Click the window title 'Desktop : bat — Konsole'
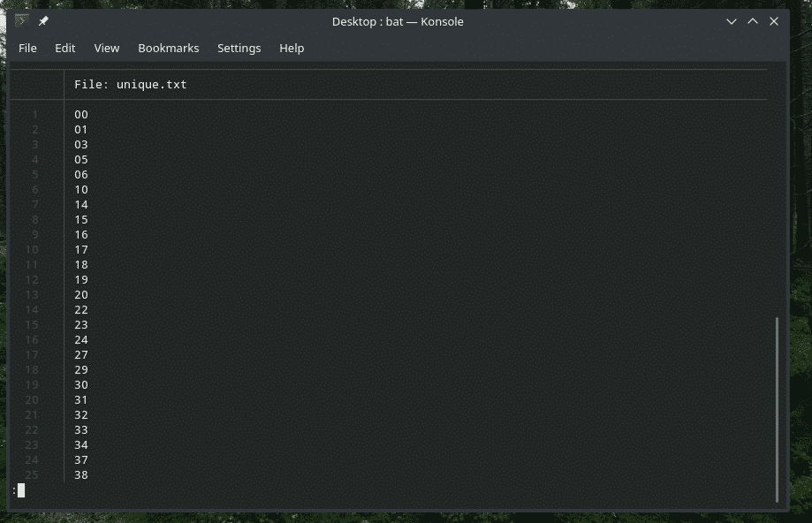The width and height of the screenshot is (812, 523). click(398, 21)
